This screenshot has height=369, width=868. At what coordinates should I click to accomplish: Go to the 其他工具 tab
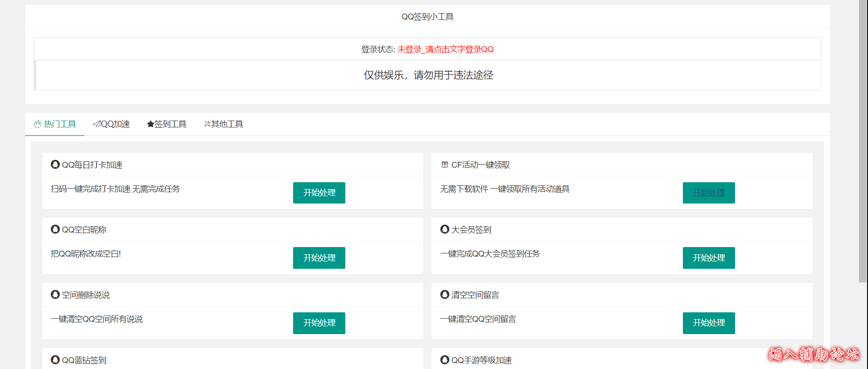[x=223, y=124]
